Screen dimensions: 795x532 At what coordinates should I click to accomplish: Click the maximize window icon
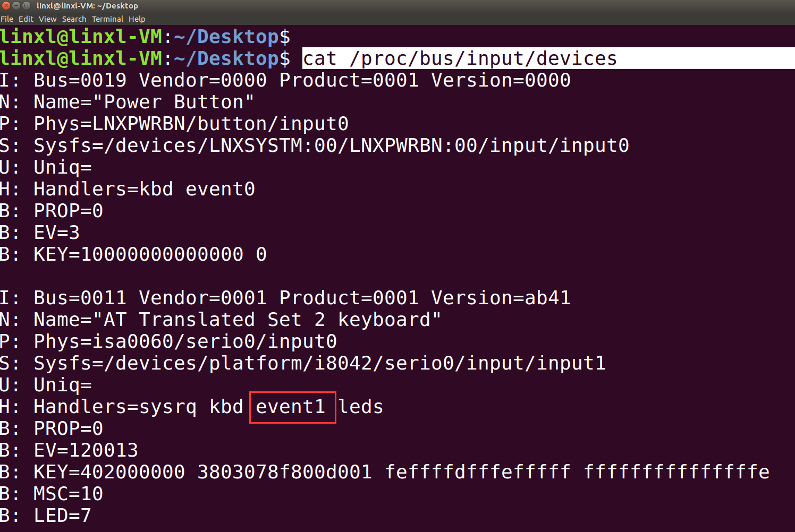coord(25,6)
